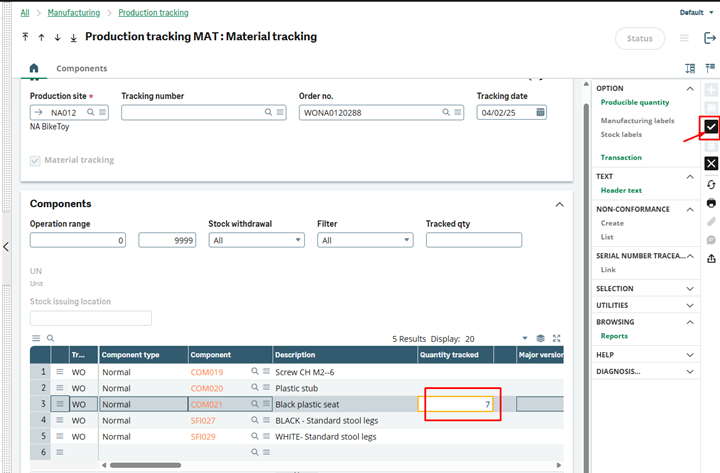Click the Status button
Image resolution: width=720 pixels, height=473 pixels.
click(639, 38)
